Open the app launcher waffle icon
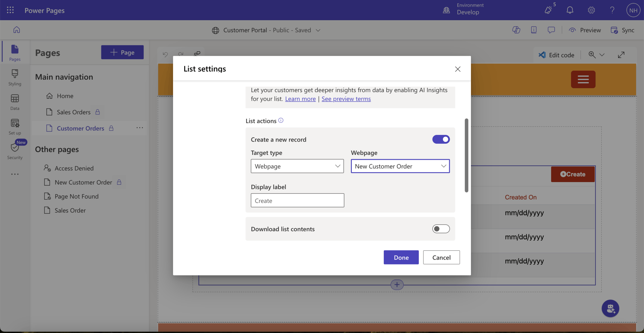The image size is (644, 333). pos(10,10)
